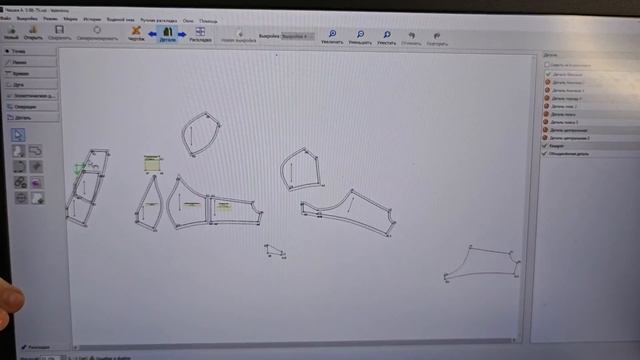Select the chain links union tool icon
The width and height of the screenshot is (640, 360).
[x=20, y=182]
